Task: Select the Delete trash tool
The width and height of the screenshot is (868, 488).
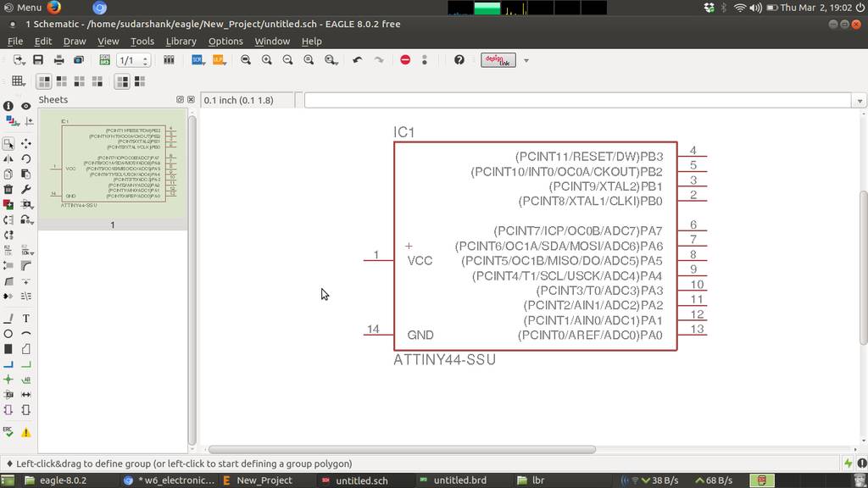Action: tap(8, 189)
